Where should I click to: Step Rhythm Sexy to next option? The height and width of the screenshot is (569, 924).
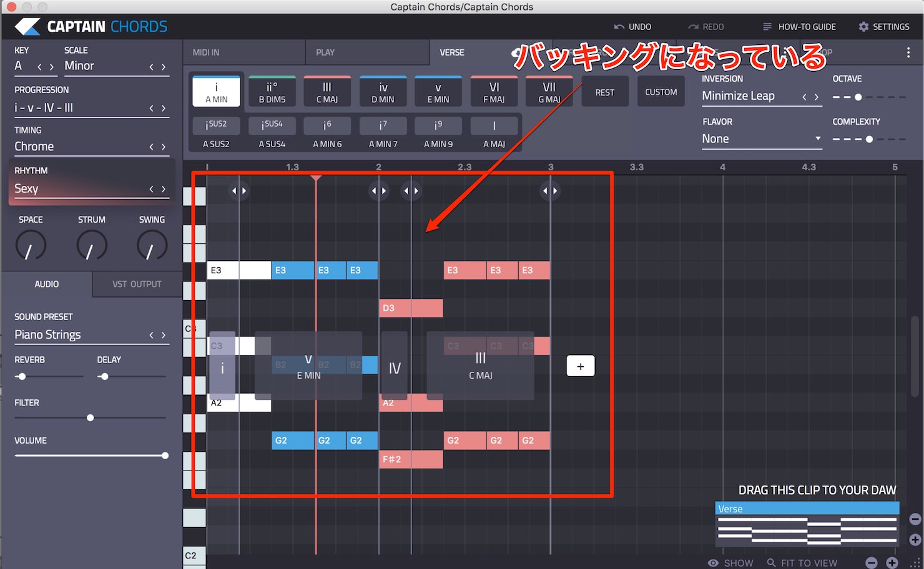point(164,189)
